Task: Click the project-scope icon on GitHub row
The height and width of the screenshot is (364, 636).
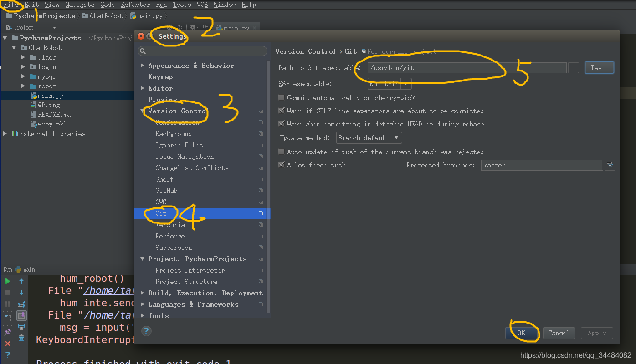Action: coord(261,191)
